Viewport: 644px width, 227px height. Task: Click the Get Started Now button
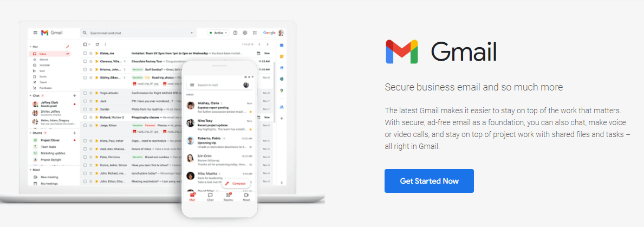pos(429,181)
